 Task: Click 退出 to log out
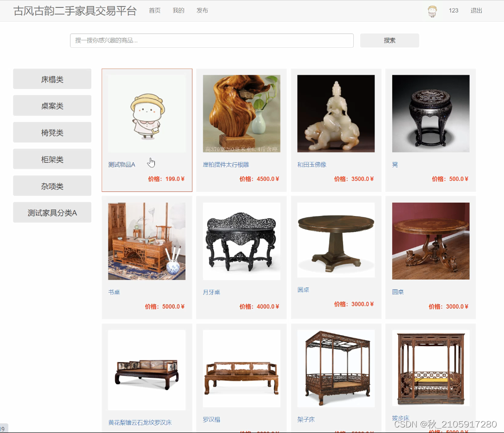(x=476, y=11)
